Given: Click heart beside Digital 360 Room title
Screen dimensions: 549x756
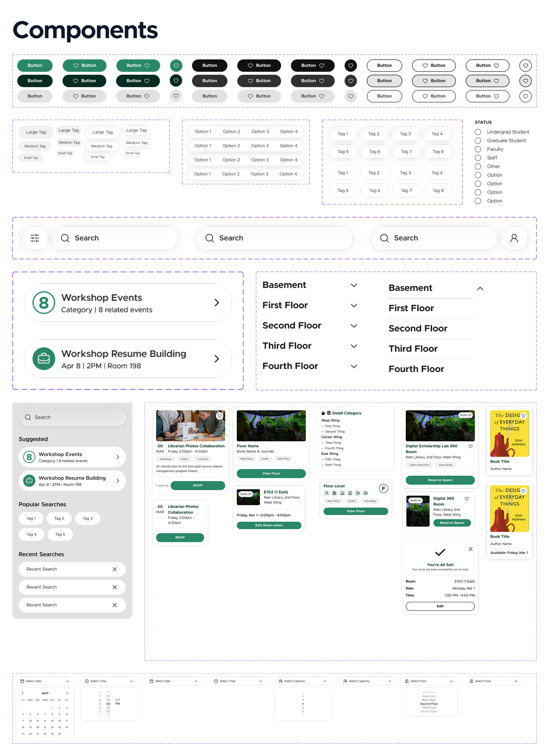Looking at the screenshot, I should pos(466,499).
